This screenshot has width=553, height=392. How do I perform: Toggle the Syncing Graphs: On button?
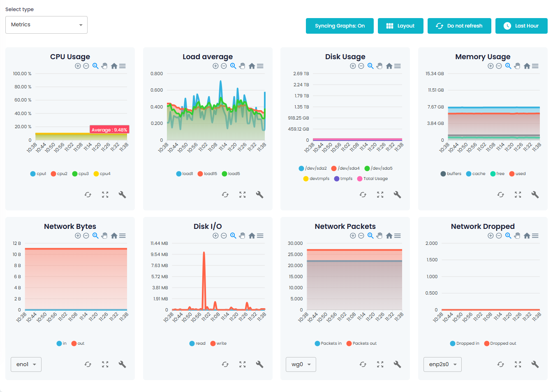pyautogui.click(x=340, y=26)
